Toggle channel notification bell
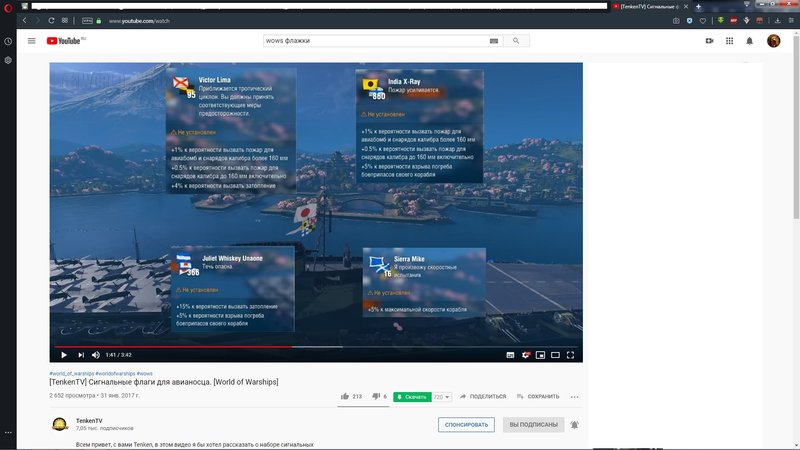The height and width of the screenshot is (450, 800). [x=574, y=424]
